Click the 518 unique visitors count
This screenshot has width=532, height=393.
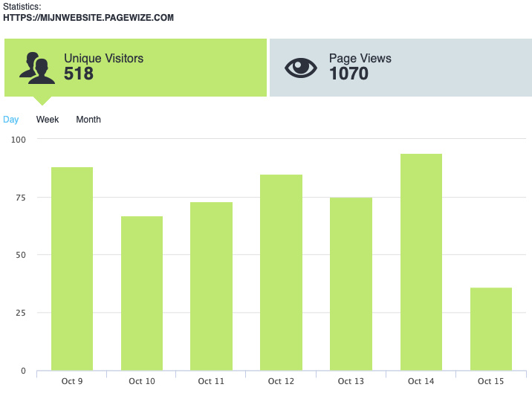pos(79,74)
